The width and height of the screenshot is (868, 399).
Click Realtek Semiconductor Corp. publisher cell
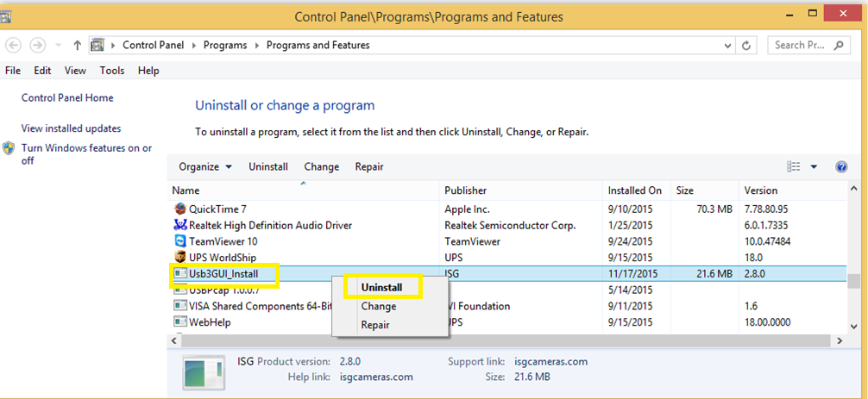[x=511, y=226]
